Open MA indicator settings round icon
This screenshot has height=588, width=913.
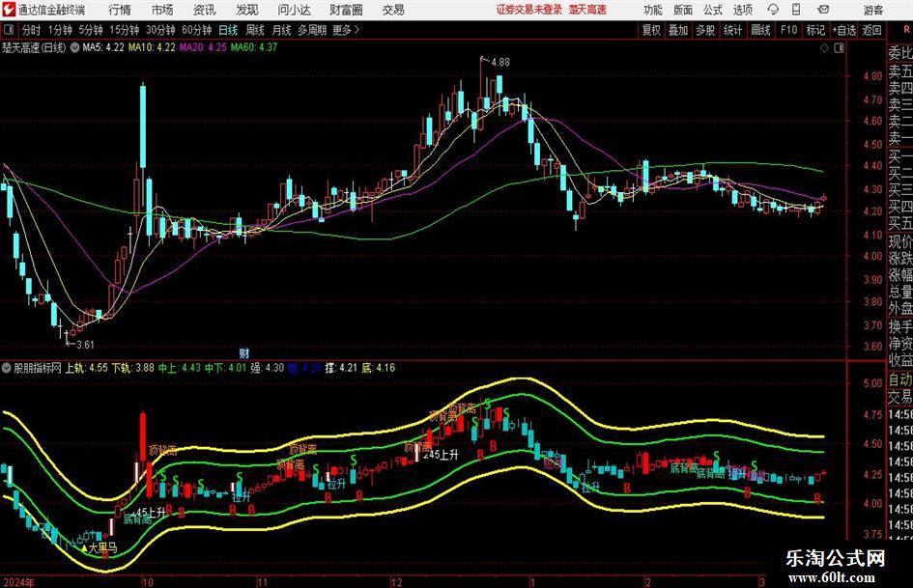click(74, 47)
